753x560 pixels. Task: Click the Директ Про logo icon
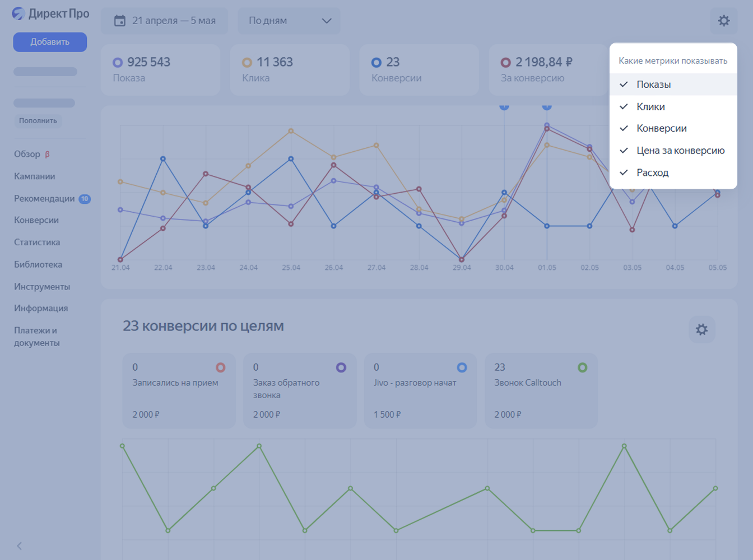[18, 13]
